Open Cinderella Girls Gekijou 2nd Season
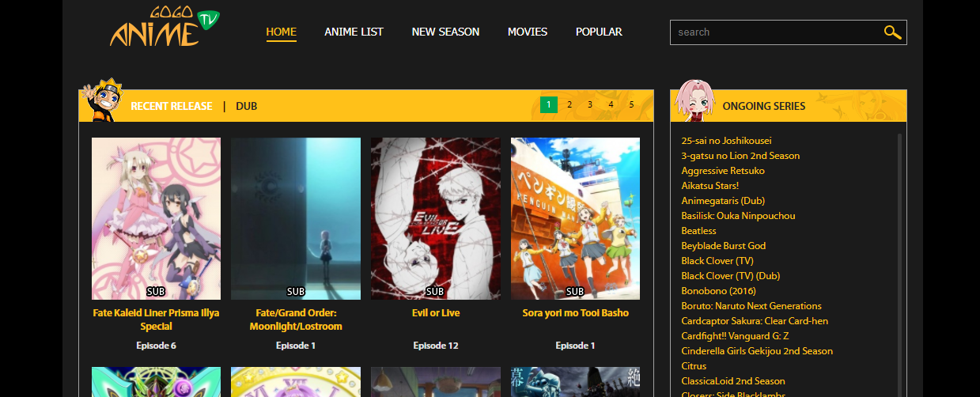 [757, 351]
